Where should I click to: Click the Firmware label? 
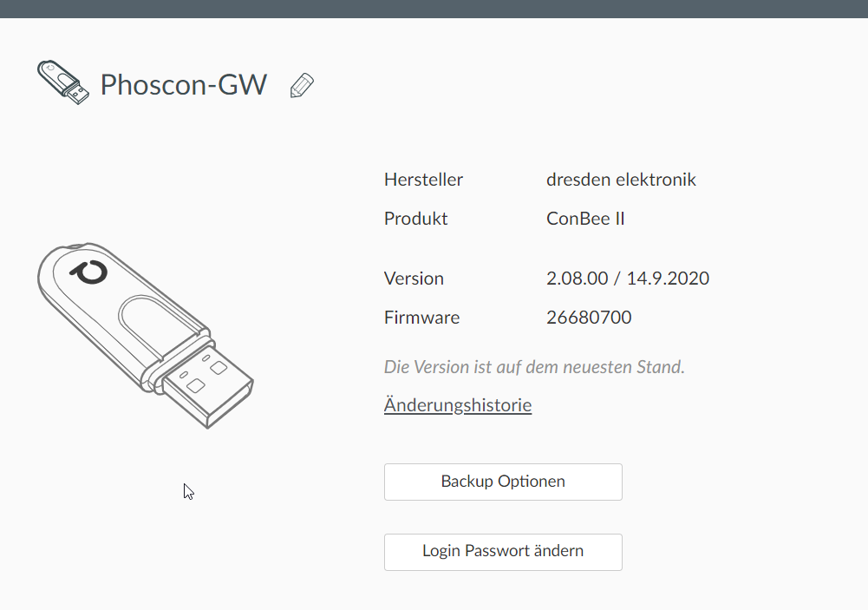(421, 318)
